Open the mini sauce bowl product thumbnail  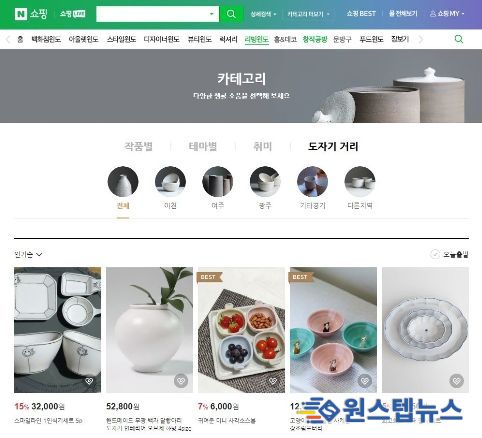point(241,330)
